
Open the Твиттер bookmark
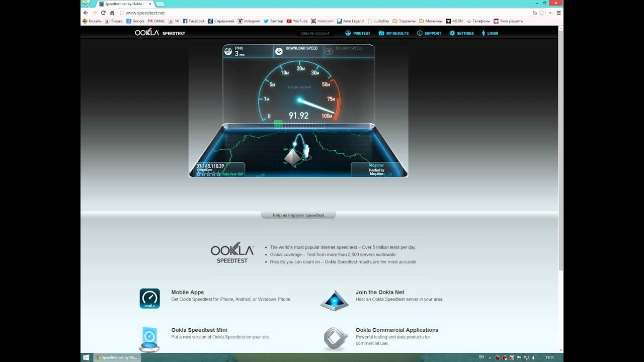coord(273,21)
